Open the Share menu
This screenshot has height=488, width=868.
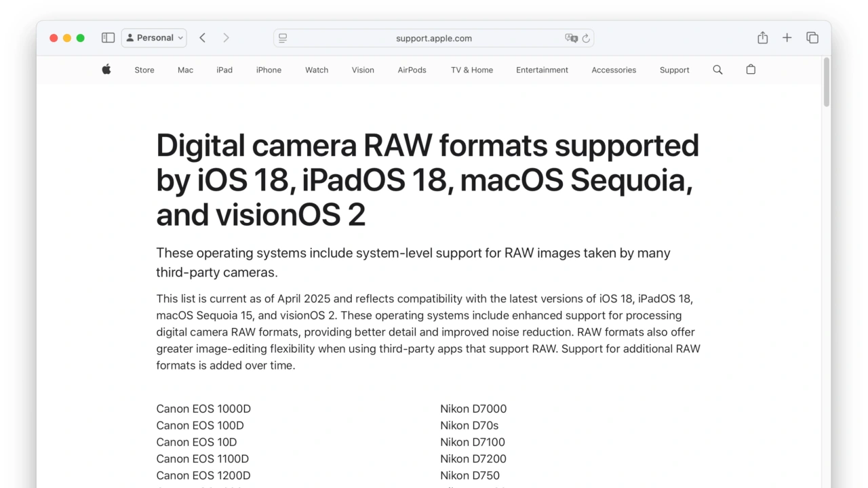pos(762,38)
